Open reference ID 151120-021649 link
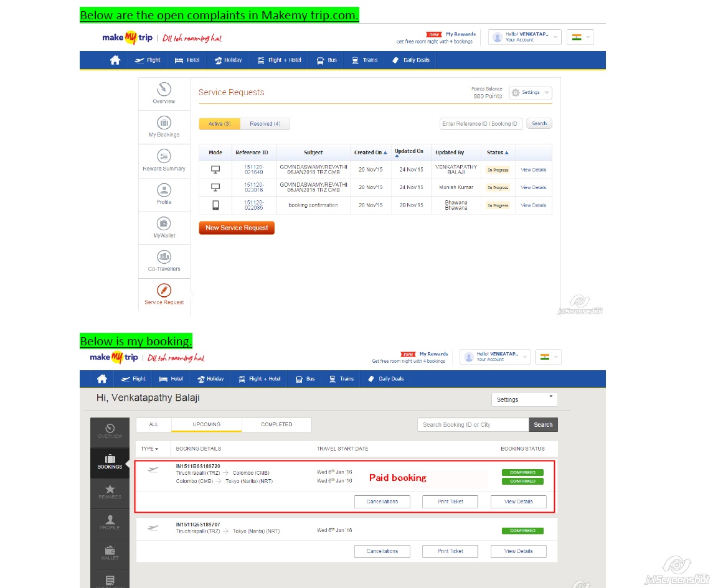This screenshot has width=713, height=588. tap(254, 170)
